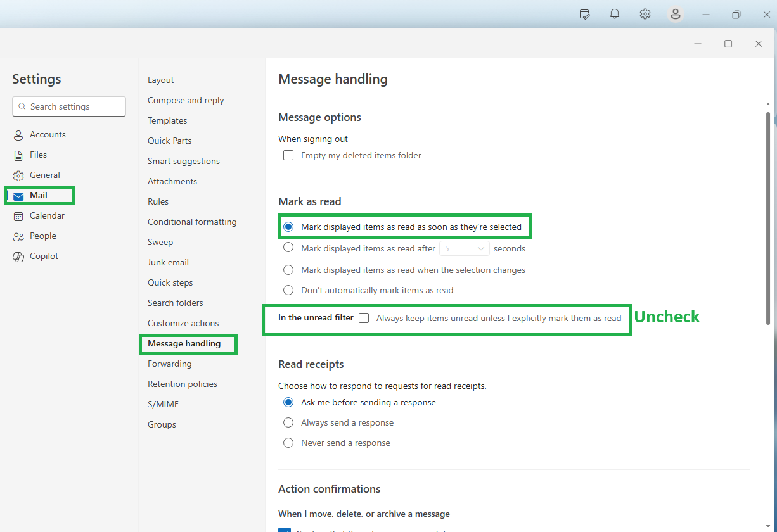Click the Copilot icon in the sidebar
This screenshot has height=532, width=777.
18,256
